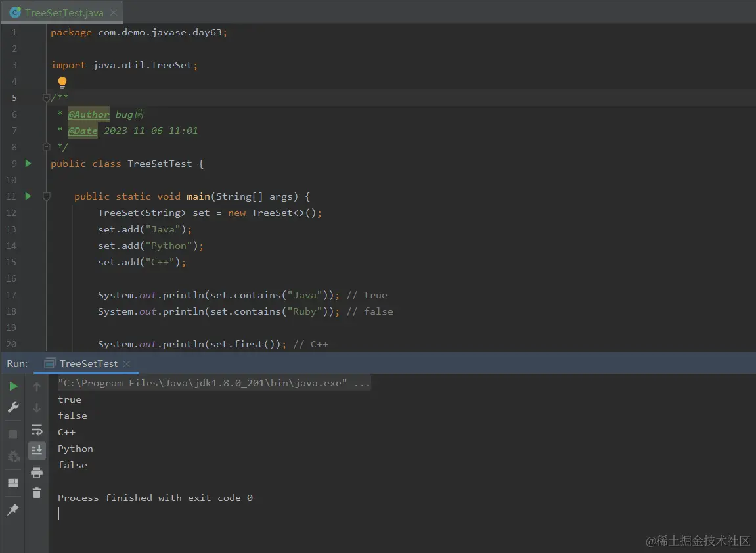756x553 pixels.
Task: Click the import java.util.TreeSet statement
Action: (x=124, y=65)
